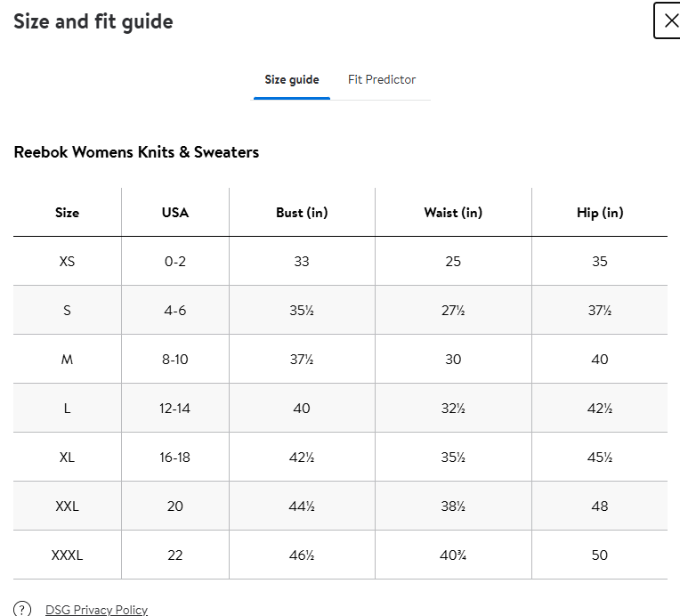Click the Waist (in) column header
The width and height of the screenshot is (680, 616).
coord(453,213)
